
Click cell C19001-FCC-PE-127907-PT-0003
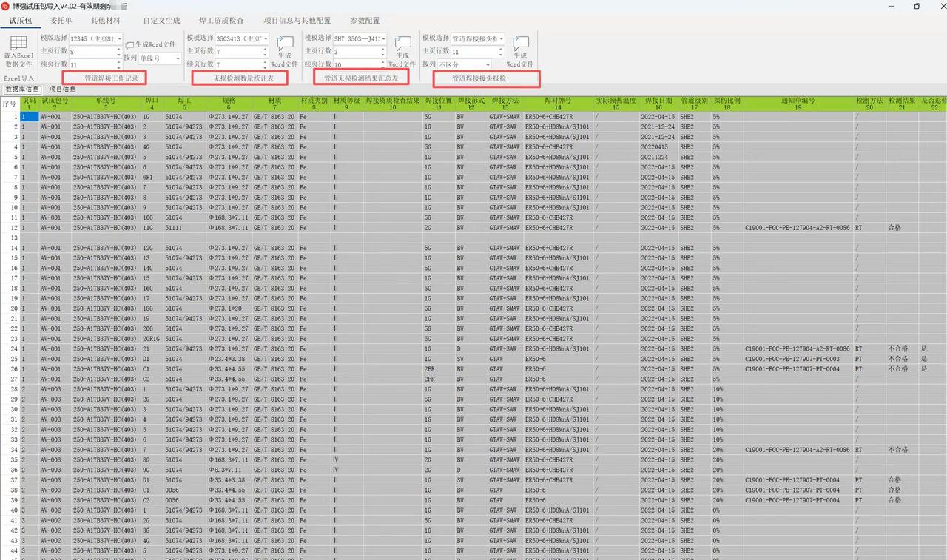coord(798,359)
